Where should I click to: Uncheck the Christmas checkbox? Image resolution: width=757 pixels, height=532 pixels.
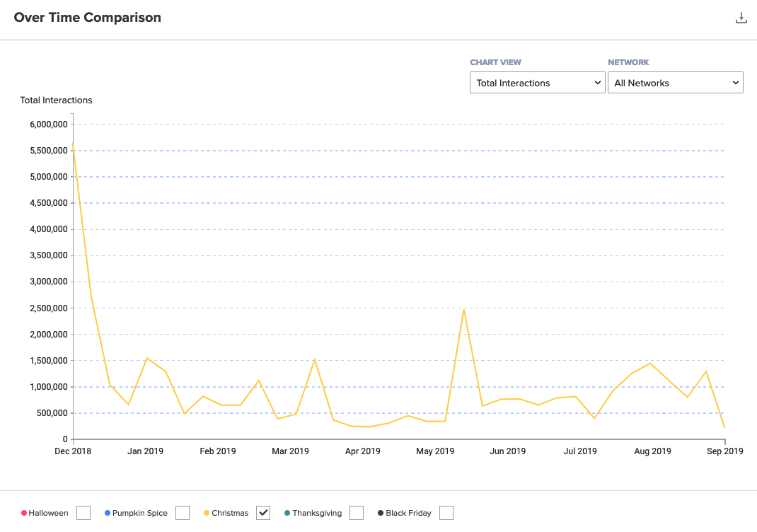tap(263, 513)
